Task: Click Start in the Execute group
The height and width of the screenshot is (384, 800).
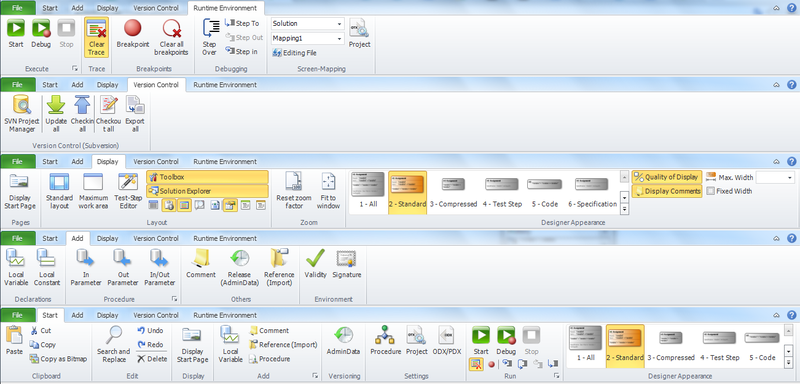Action: [16, 33]
